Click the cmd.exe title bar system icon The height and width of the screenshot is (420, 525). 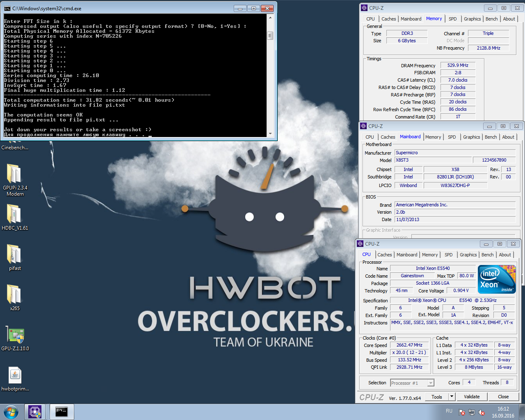[x=7, y=8]
